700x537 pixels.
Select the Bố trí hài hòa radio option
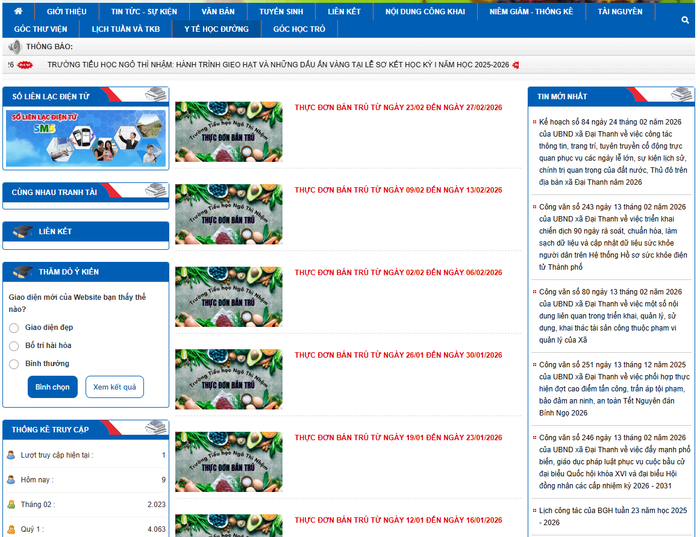(x=14, y=346)
